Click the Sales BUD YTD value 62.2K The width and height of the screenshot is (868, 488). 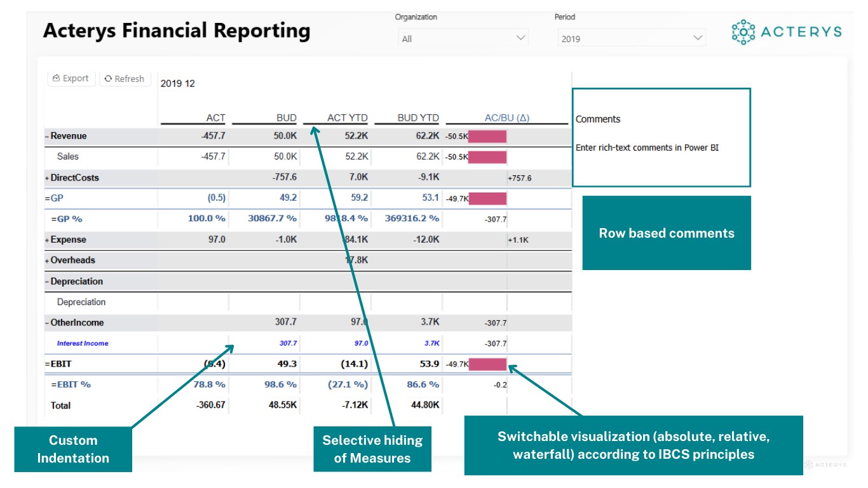(x=428, y=156)
